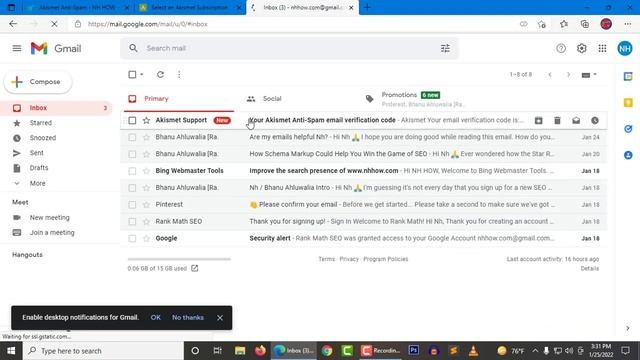
Task: Open input tools dropdown
Action: click(x=589, y=75)
